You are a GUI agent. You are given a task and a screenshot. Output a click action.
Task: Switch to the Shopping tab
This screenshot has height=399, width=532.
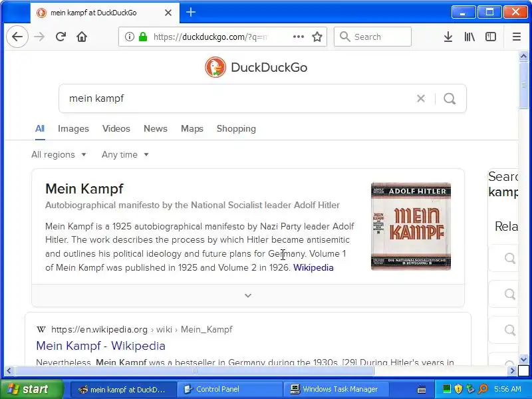coord(236,128)
